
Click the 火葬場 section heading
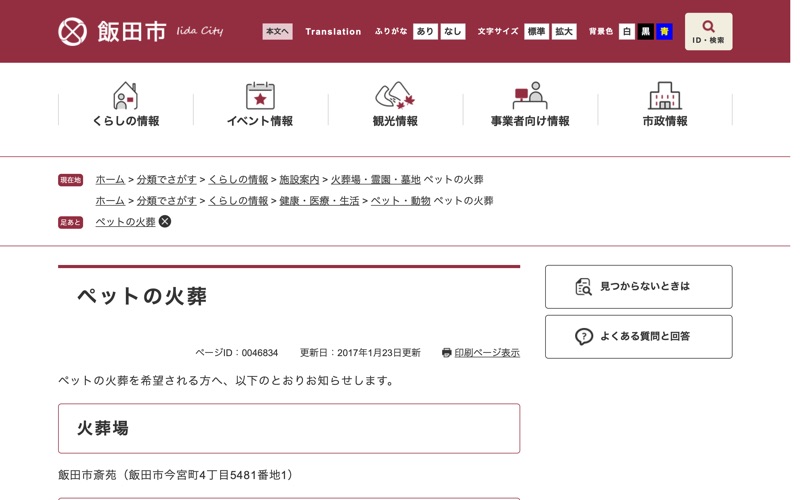click(x=103, y=428)
